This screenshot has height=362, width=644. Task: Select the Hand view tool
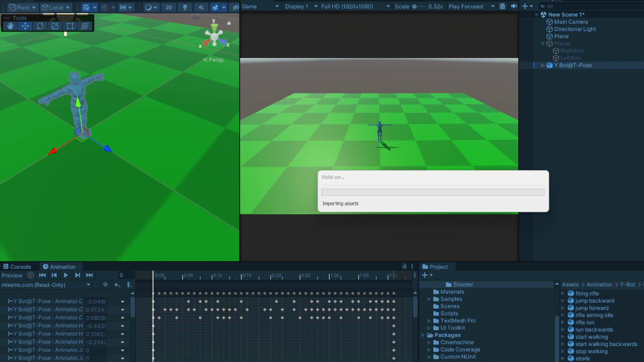10,26
